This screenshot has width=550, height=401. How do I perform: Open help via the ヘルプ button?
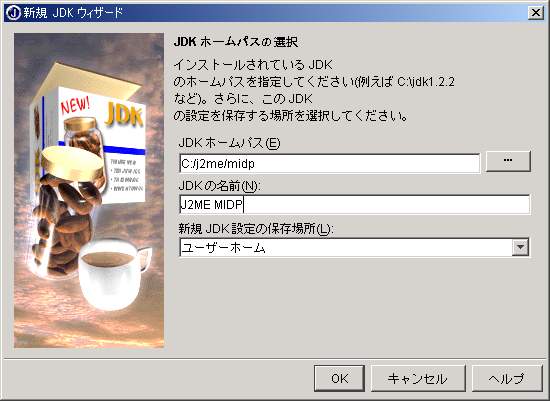pyautogui.click(x=507, y=378)
